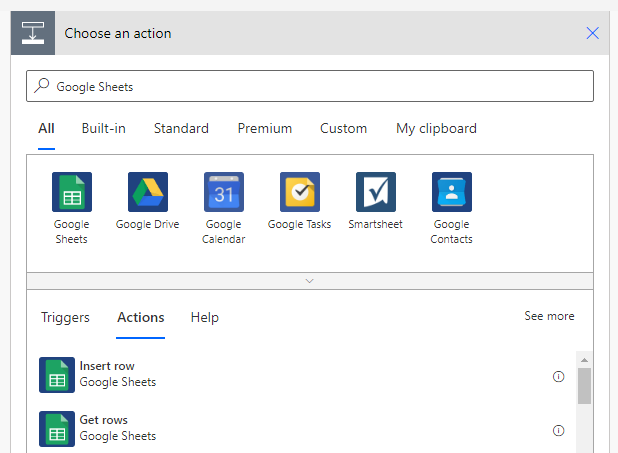Select the Actions tab
This screenshot has width=618, height=453.
[141, 317]
